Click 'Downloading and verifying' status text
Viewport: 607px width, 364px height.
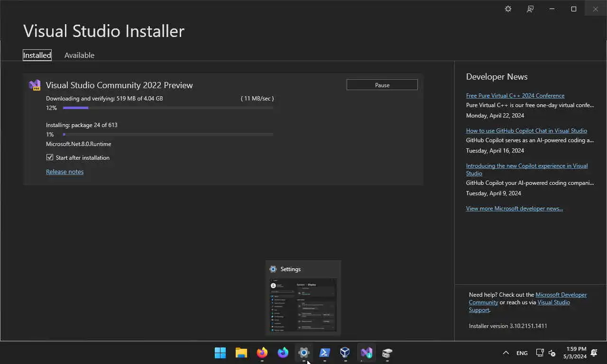coord(104,99)
